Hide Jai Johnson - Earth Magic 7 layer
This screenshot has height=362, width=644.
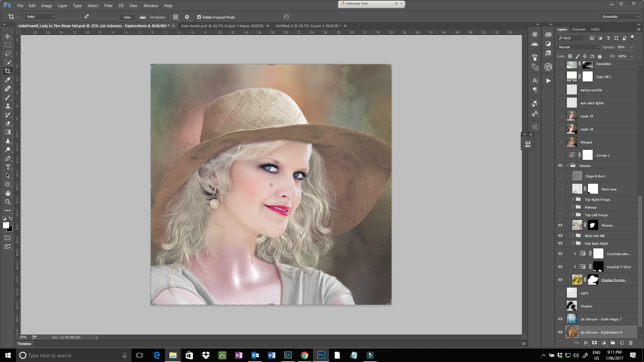click(560, 319)
